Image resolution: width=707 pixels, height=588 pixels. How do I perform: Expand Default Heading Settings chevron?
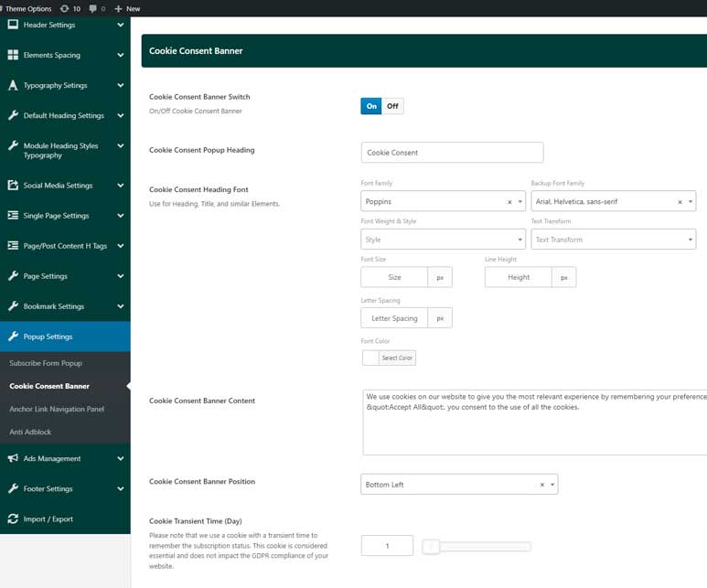tap(121, 115)
